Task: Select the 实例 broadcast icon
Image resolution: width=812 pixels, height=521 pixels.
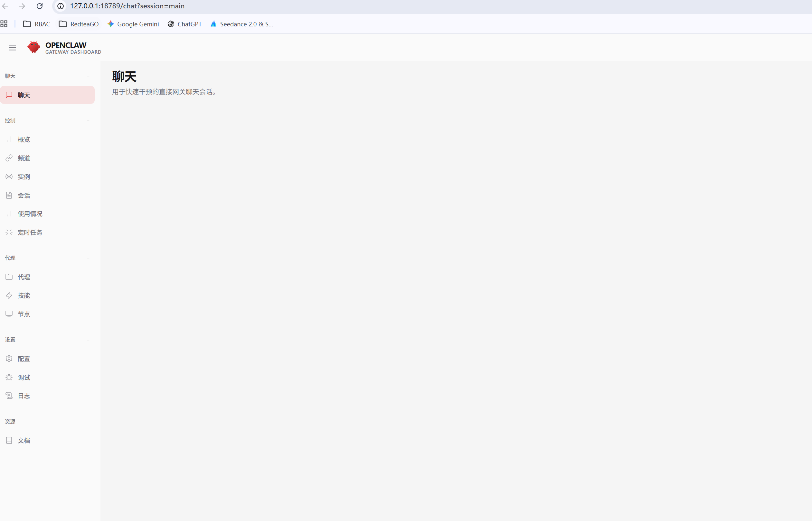Action: pyautogui.click(x=9, y=177)
